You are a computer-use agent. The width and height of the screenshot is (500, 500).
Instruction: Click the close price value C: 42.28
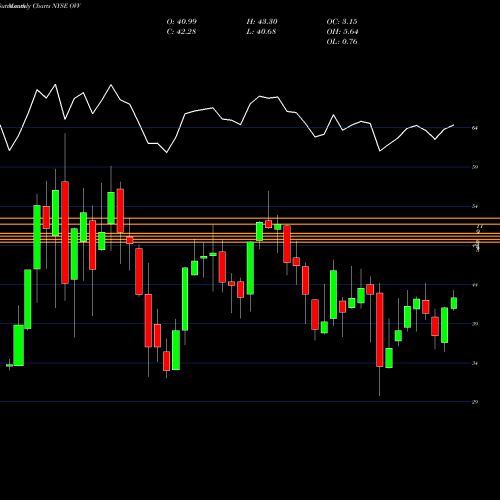click(181, 32)
